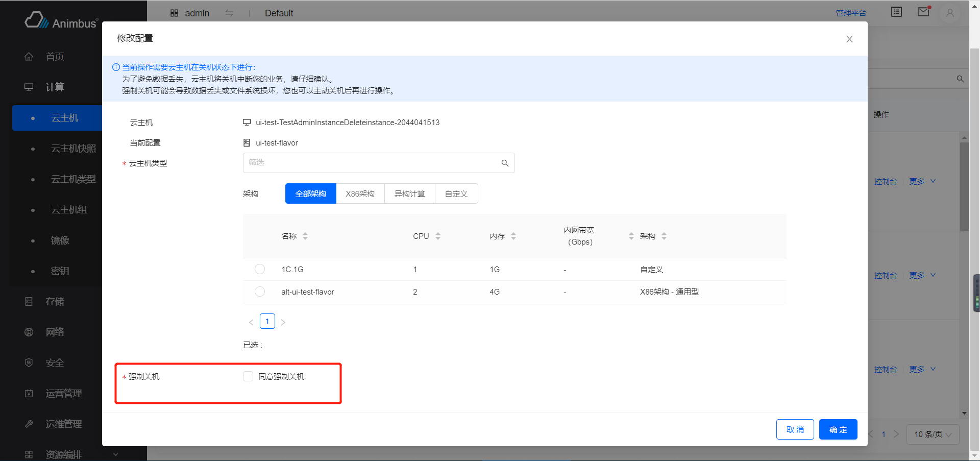This screenshot has width=980, height=461.
Task: Select the alt-ui-test-flavor radio button
Action: pos(260,292)
